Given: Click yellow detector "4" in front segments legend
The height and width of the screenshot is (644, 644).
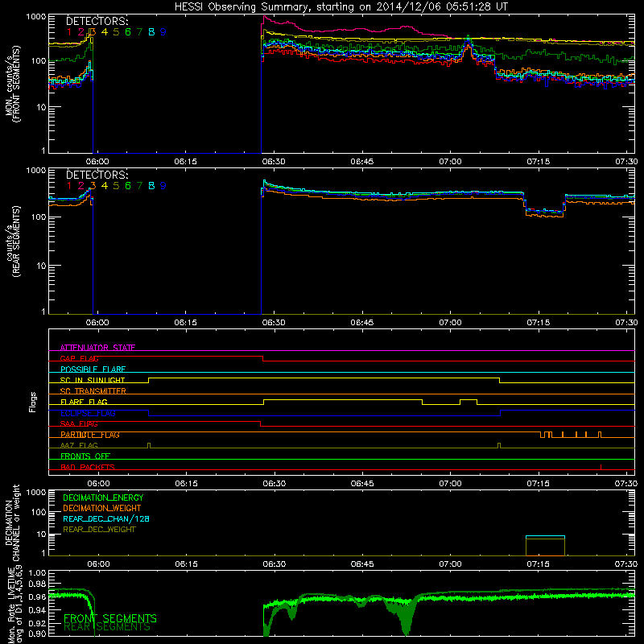Looking at the screenshot, I should pos(105,31).
